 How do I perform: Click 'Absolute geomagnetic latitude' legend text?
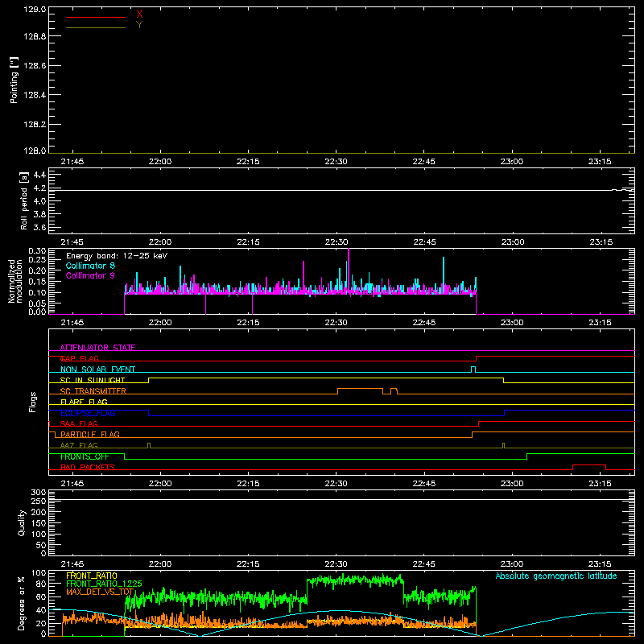point(556,576)
